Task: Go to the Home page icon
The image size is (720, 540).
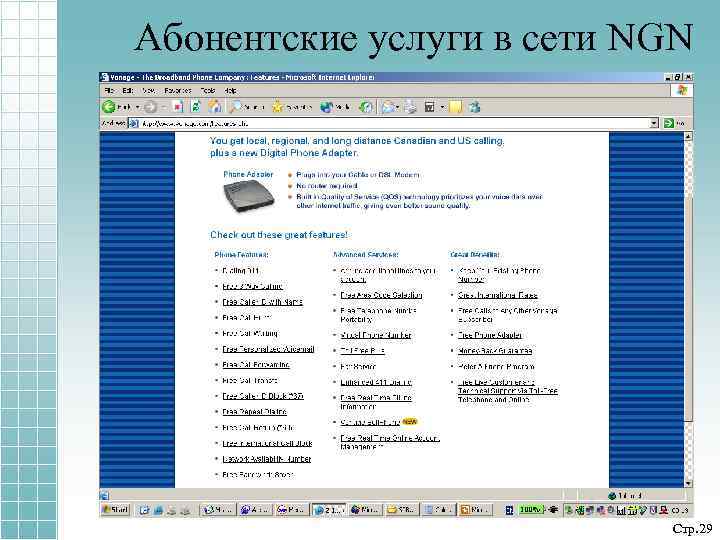Action: point(214,107)
